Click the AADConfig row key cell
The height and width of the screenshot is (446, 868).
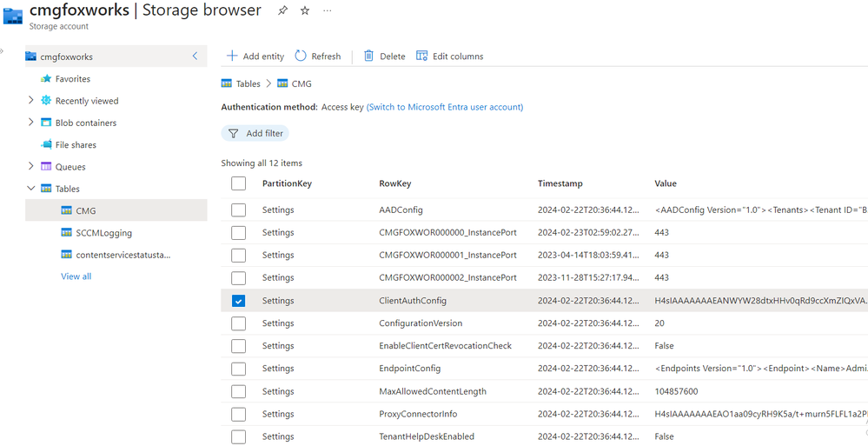(x=401, y=210)
